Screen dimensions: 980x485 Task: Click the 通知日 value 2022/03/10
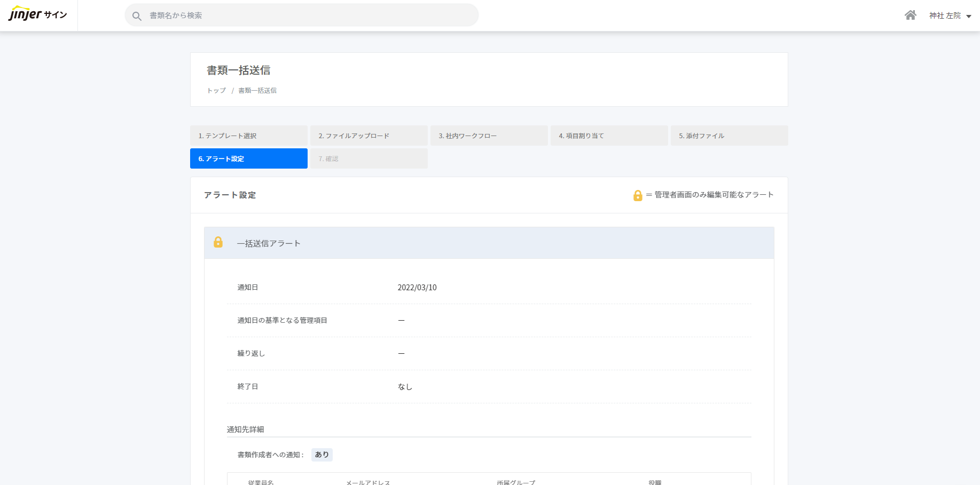coord(417,287)
